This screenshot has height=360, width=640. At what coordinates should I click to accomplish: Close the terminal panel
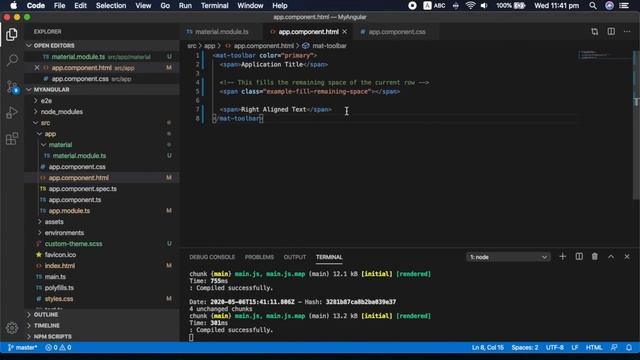tap(627, 257)
